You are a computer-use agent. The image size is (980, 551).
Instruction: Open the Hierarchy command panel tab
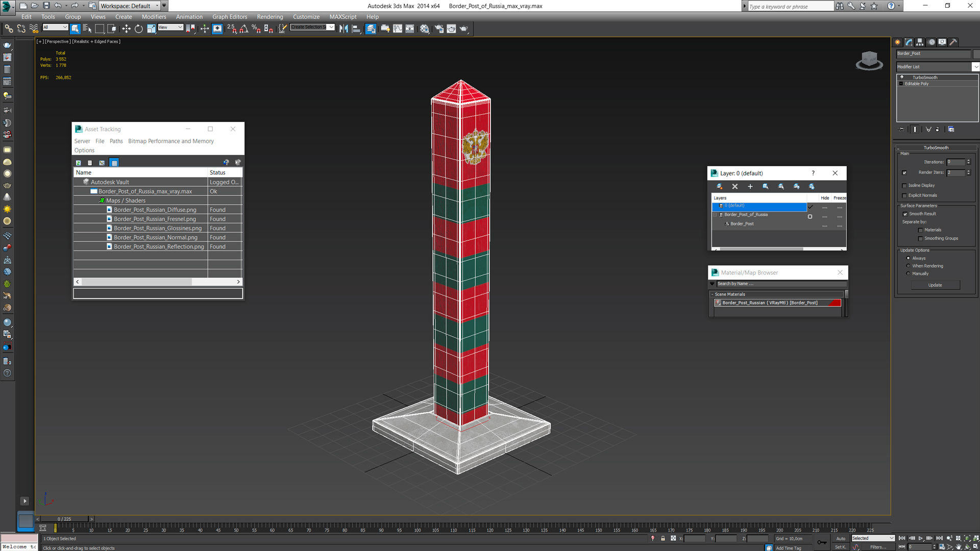pos(920,42)
